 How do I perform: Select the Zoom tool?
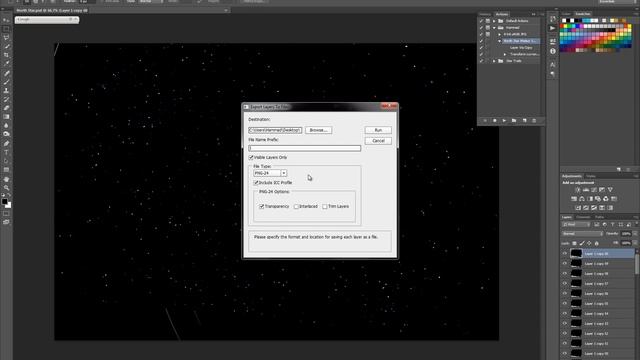click(6, 188)
